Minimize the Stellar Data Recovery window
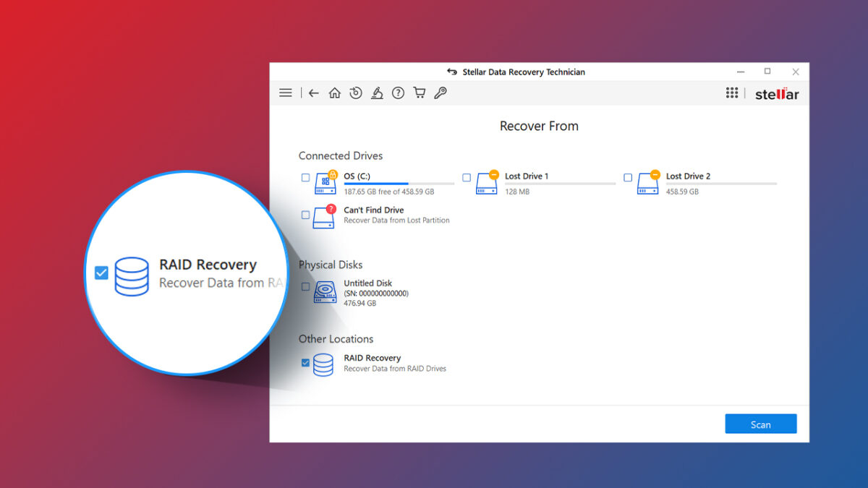 (741, 72)
